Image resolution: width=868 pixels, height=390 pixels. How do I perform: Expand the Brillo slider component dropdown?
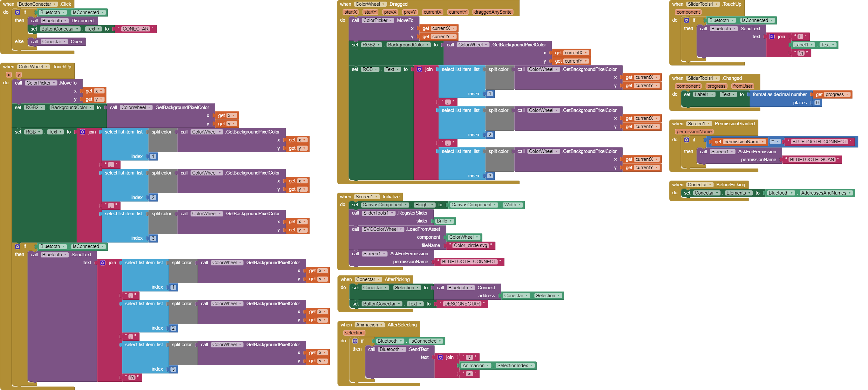click(x=451, y=221)
